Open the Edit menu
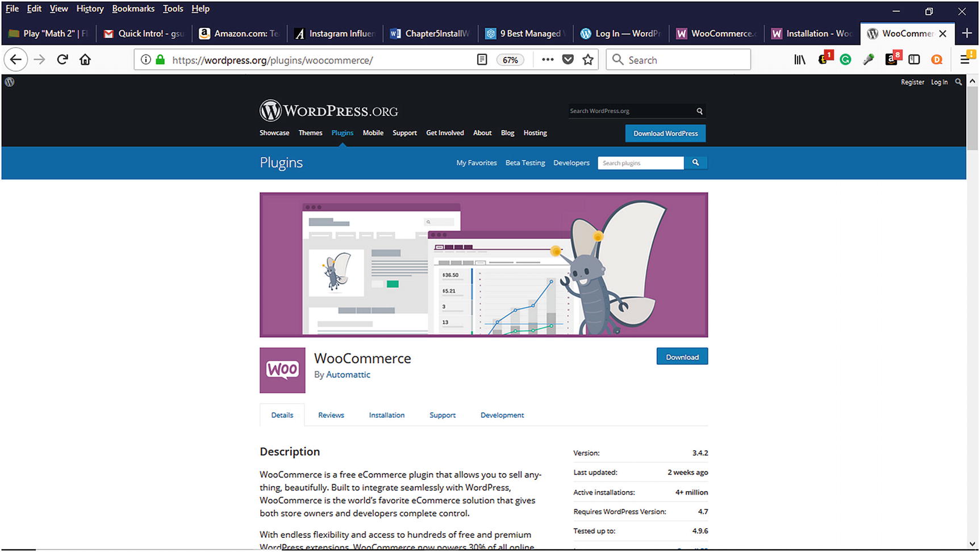This screenshot has height=552, width=980. point(34,9)
